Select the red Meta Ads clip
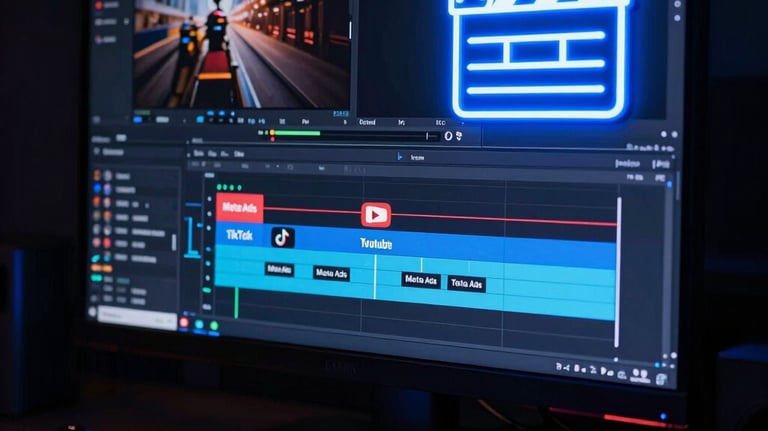Viewport: 768px width, 431px height. (240, 208)
